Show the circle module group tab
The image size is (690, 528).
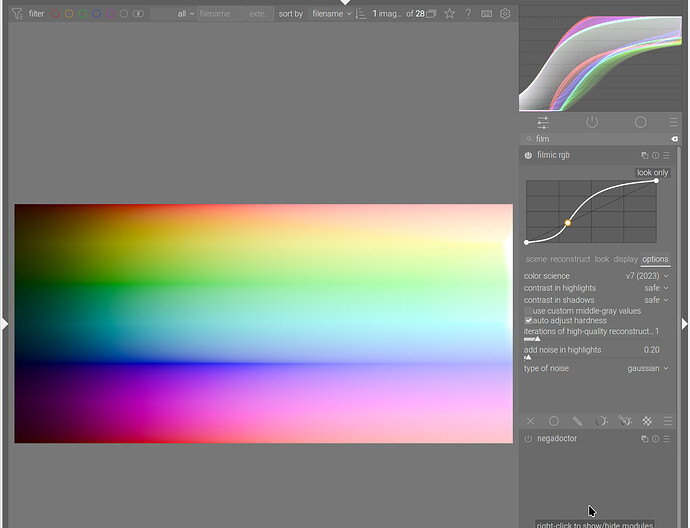point(641,122)
